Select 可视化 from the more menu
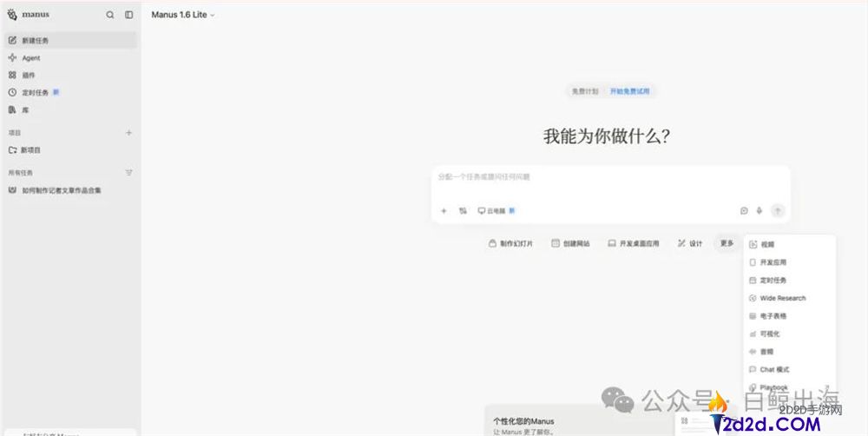 (789, 334)
